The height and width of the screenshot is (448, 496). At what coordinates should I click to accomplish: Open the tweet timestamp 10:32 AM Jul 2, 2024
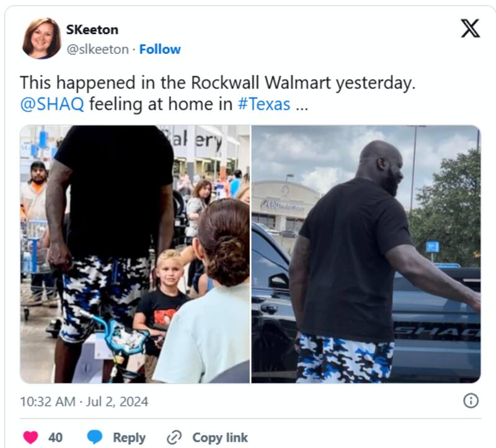point(84,402)
